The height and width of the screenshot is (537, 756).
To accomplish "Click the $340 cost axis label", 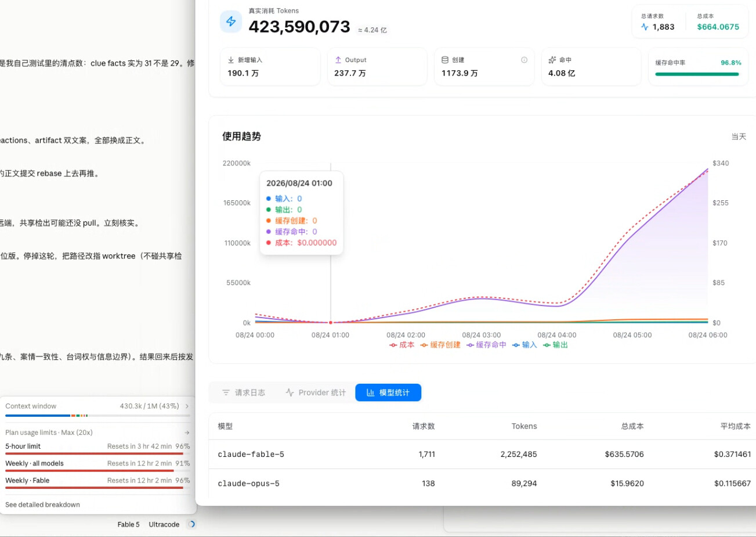I will click(x=721, y=163).
